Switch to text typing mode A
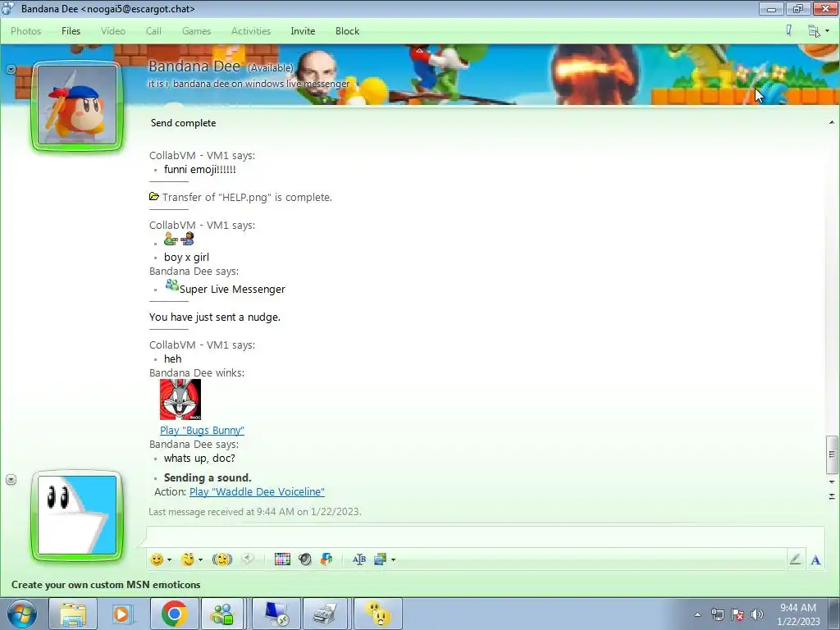 (815, 559)
